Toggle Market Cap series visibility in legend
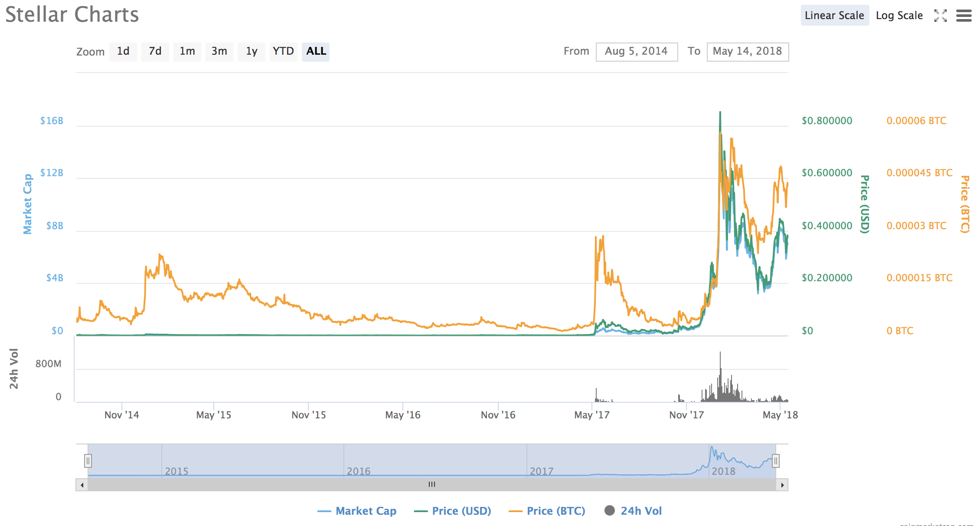 tap(366, 511)
